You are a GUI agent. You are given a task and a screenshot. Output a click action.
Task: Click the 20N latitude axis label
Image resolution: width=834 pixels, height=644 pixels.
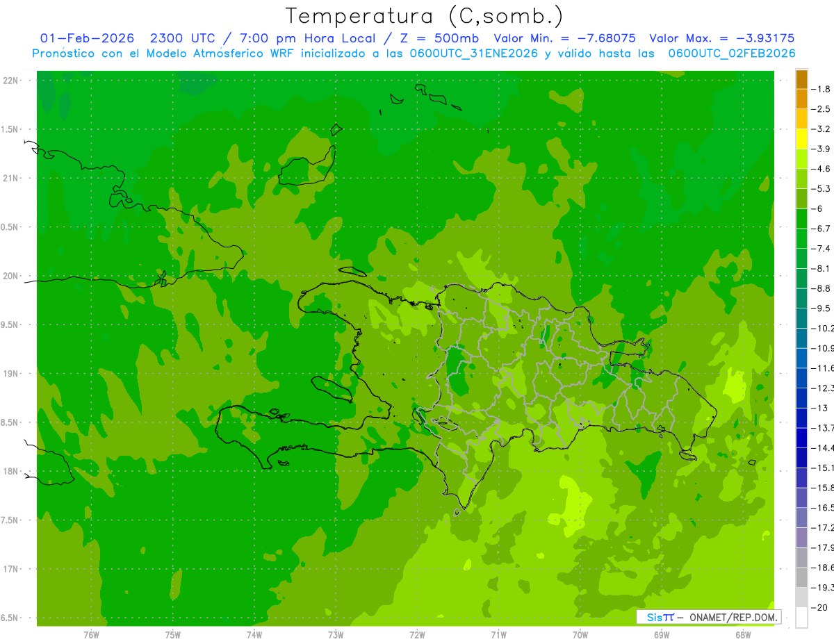[10, 276]
